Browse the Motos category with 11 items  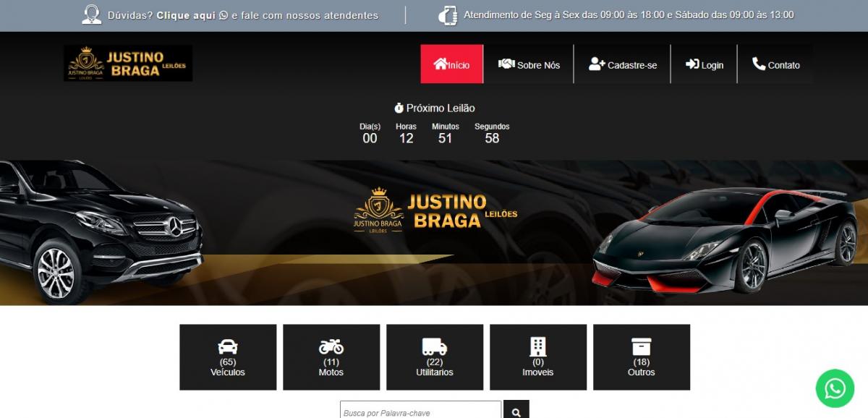point(331,357)
